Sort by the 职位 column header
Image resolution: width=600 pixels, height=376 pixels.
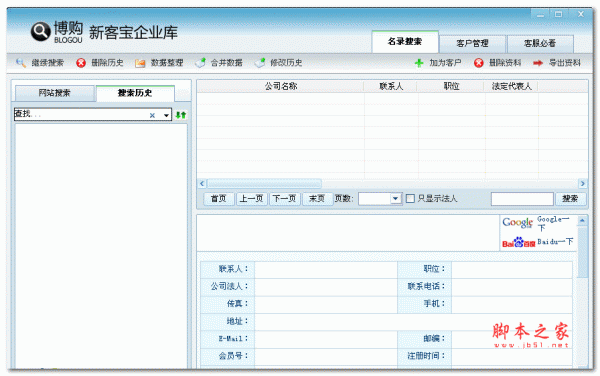tap(451, 86)
